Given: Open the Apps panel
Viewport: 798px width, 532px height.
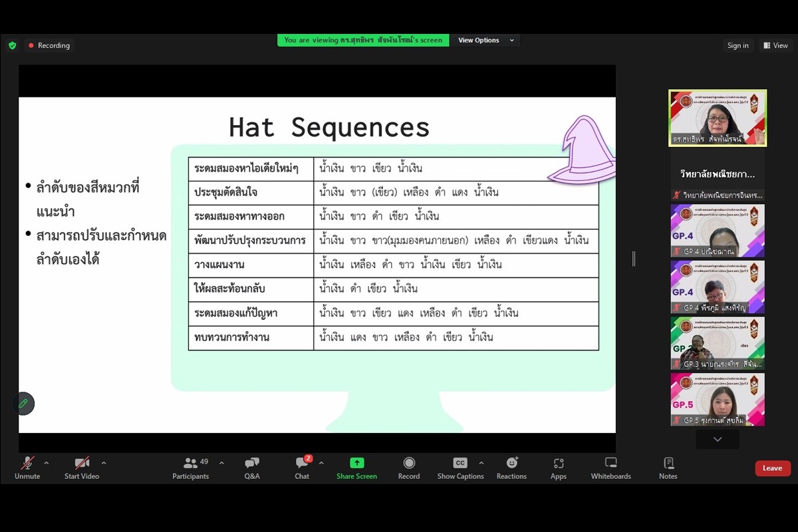Looking at the screenshot, I should coord(559,463).
